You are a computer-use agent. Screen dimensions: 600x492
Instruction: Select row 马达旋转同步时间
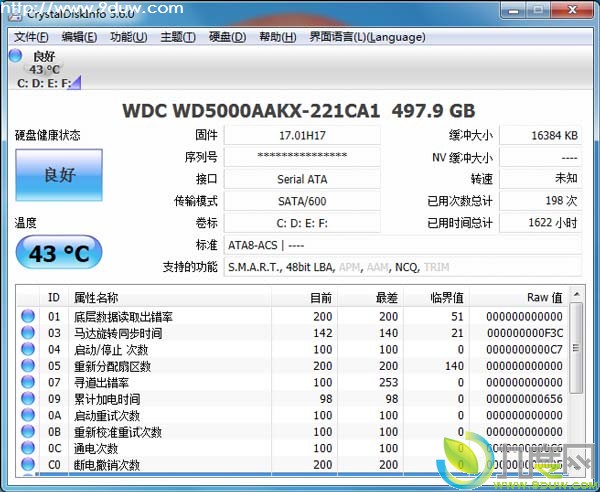pyautogui.click(x=293, y=333)
